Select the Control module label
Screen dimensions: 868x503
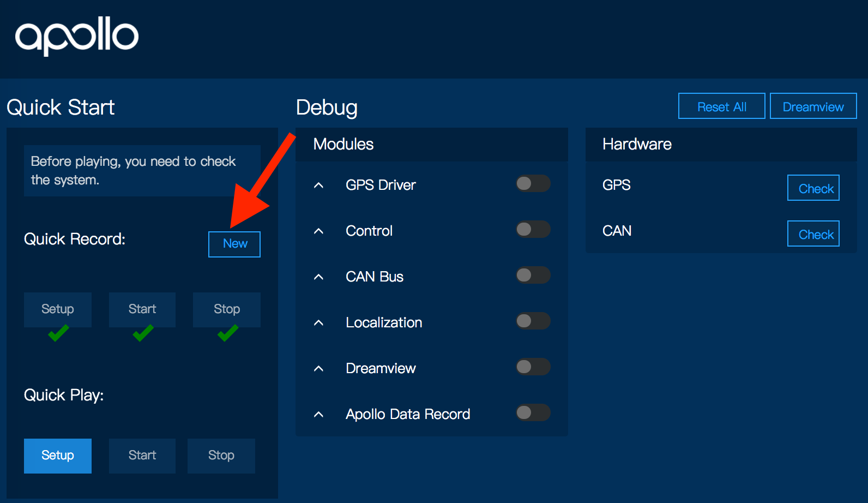[x=369, y=231]
